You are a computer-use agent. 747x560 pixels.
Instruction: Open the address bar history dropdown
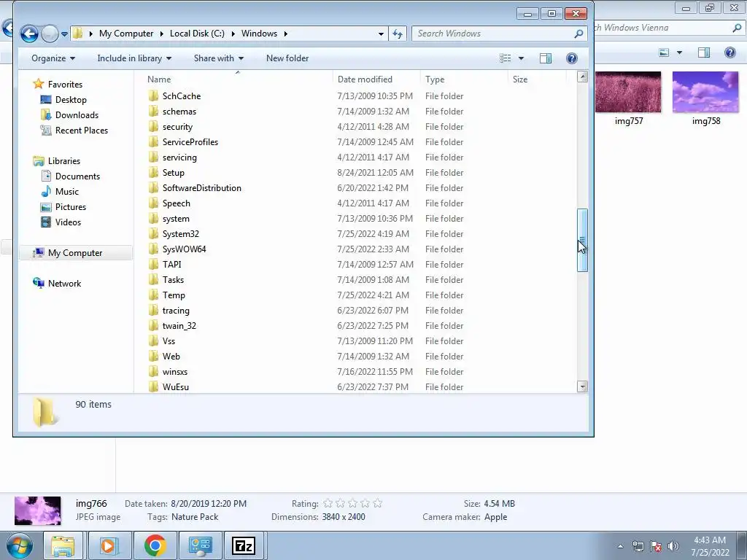pos(381,34)
